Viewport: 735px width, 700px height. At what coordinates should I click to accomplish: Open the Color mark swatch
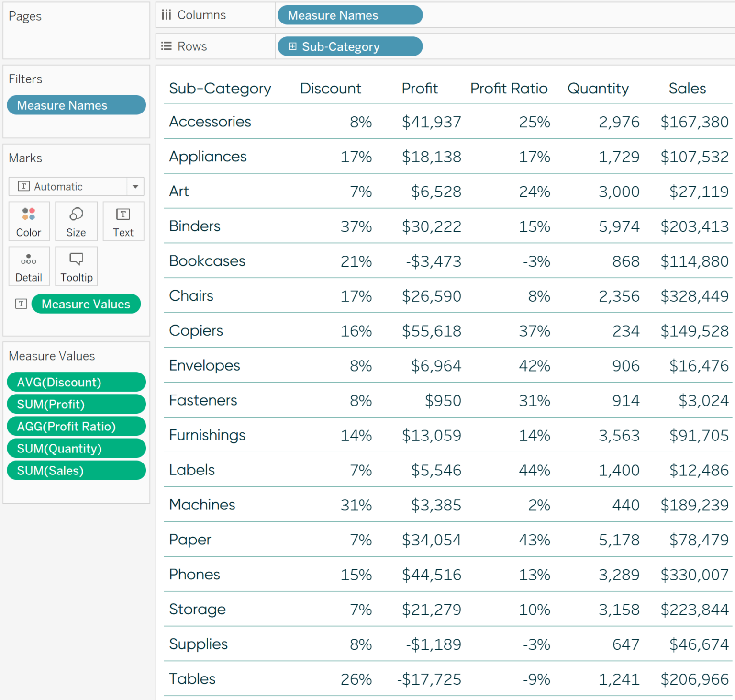click(x=29, y=221)
